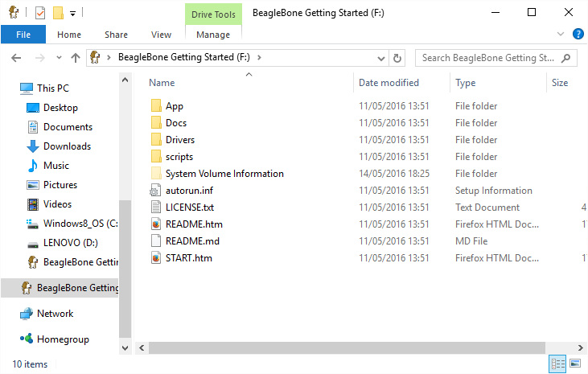Click the search BeagleBone Getting Started field
Viewport: 588px width, 374px height.
pos(488,58)
